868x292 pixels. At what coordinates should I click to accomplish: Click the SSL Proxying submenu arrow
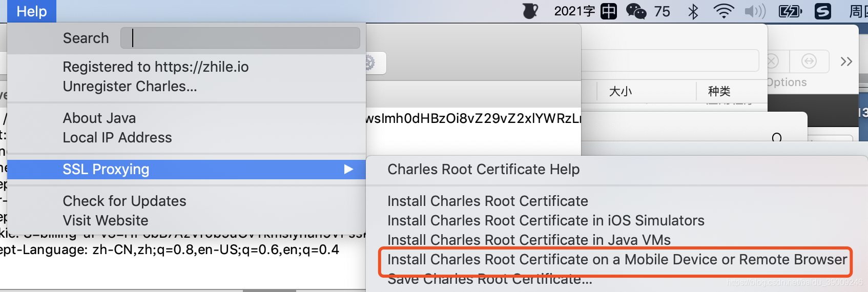click(348, 169)
